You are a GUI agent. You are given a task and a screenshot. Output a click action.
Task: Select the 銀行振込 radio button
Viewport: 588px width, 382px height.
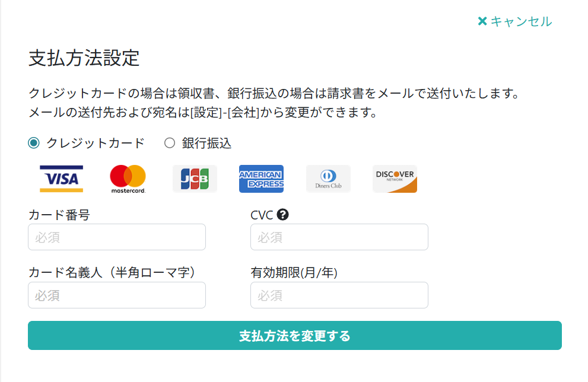tap(170, 143)
